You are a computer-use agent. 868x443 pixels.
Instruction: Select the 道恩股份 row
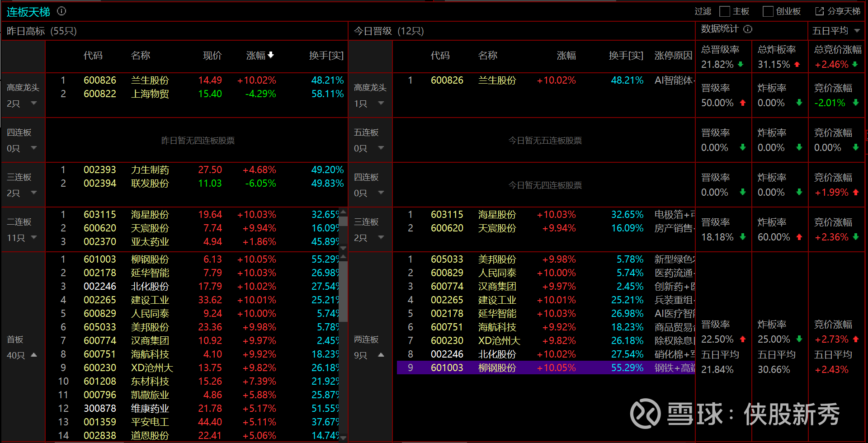coord(193,436)
